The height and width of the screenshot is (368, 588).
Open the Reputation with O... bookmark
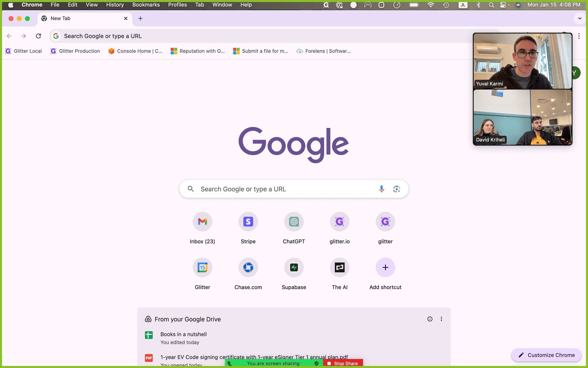tap(198, 51)
